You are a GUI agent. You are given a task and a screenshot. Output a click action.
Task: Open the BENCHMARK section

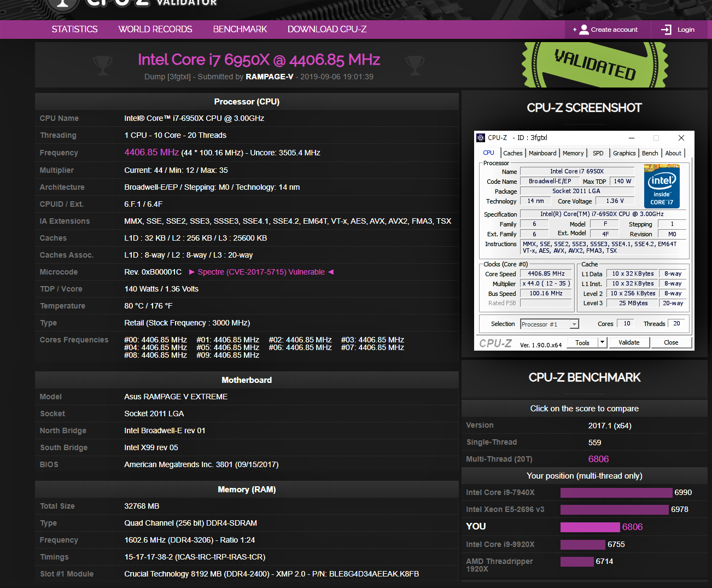tap(240, 30)
